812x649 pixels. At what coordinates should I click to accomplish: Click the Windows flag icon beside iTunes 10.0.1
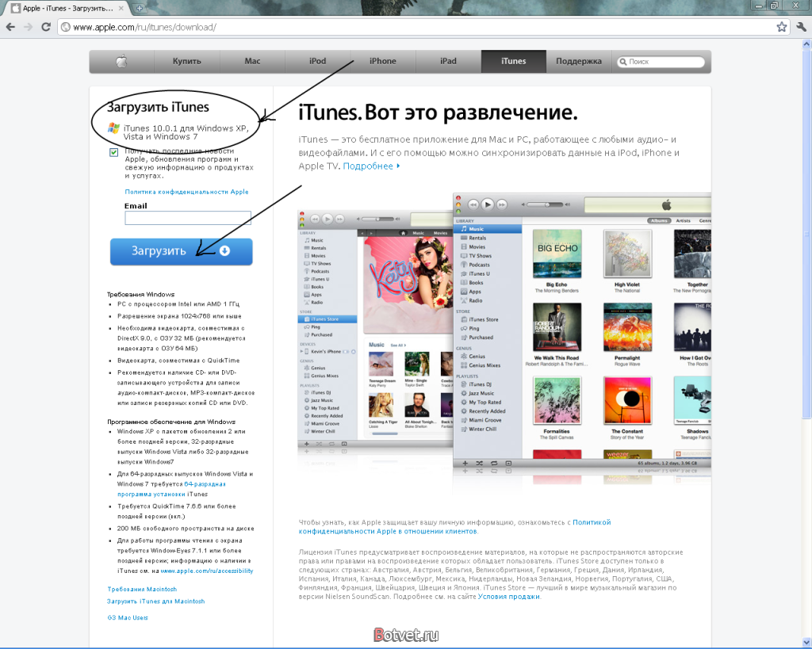[x=113, y=128]
